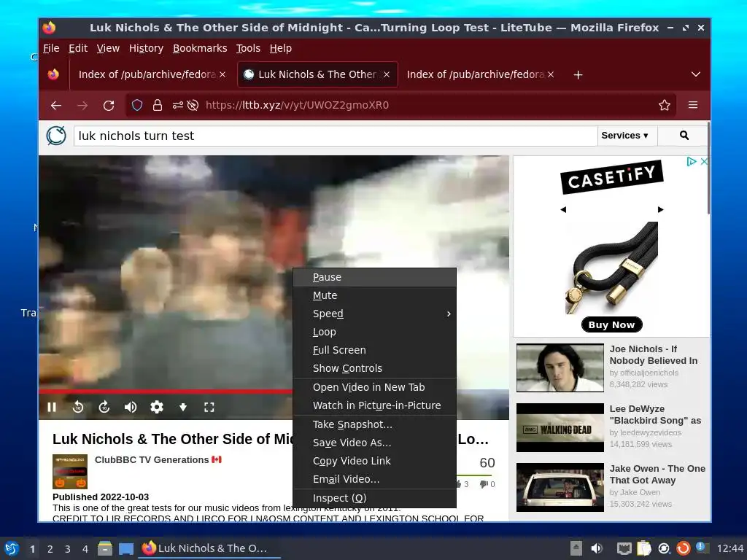747x560 pixels.
Task: Open the file manager icon in the taskbar
Action: [x=105, y=548]
